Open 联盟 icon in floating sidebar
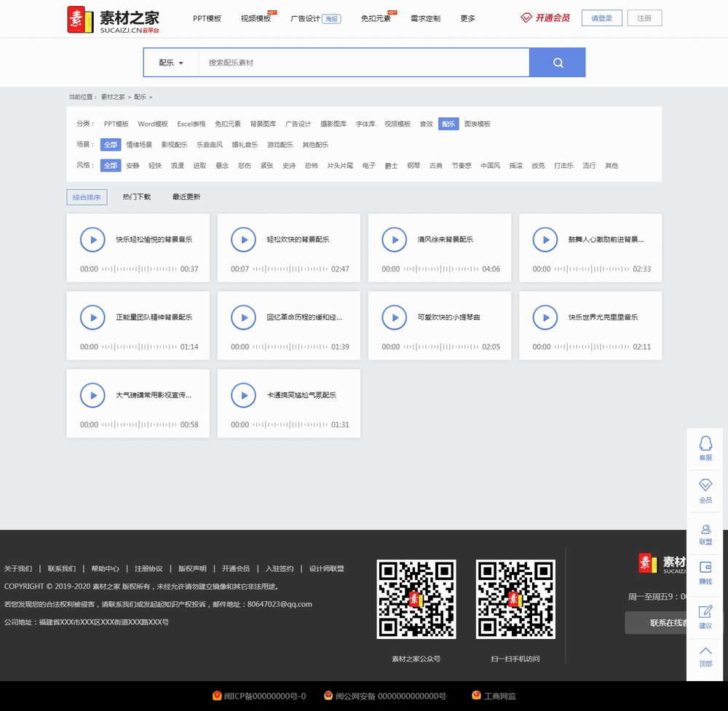Viewport: 728px width, 711px height. (705, 534)
